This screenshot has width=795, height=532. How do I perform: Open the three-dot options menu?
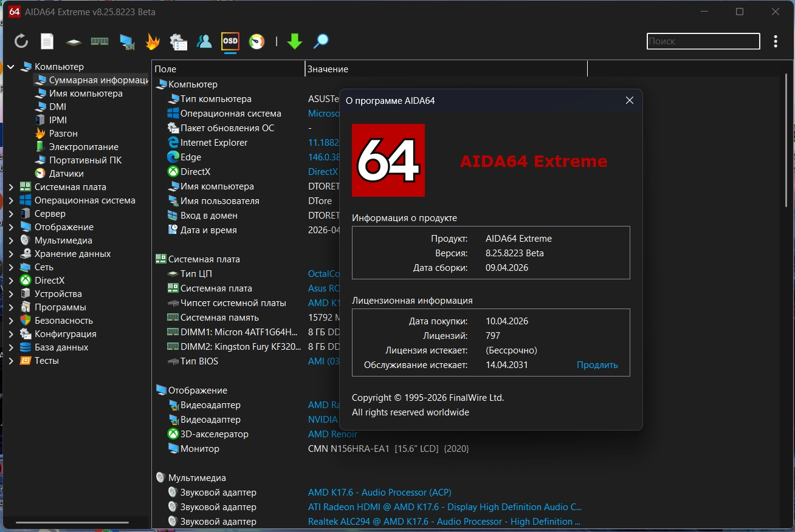[776, 41]
